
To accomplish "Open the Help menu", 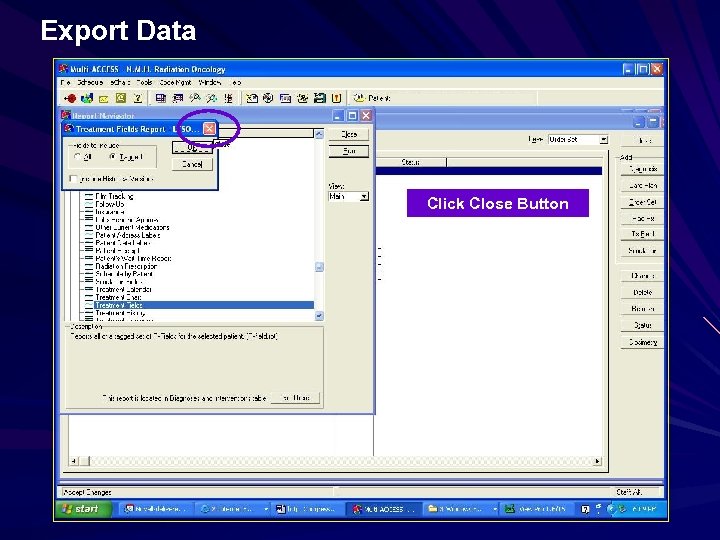I will coord(234,83).
